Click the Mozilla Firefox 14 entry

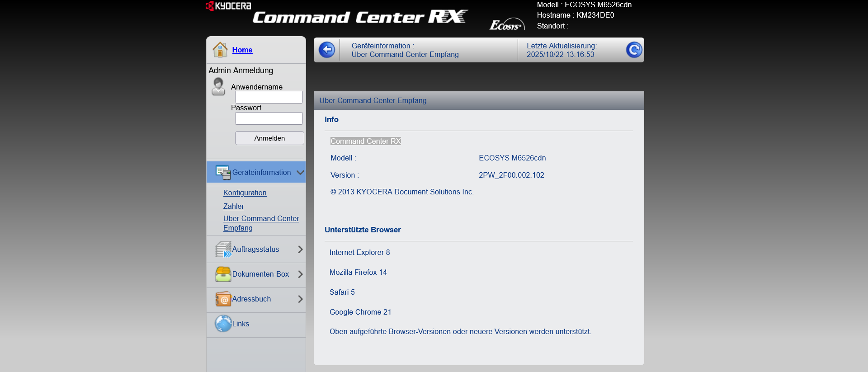click(358, 272)
